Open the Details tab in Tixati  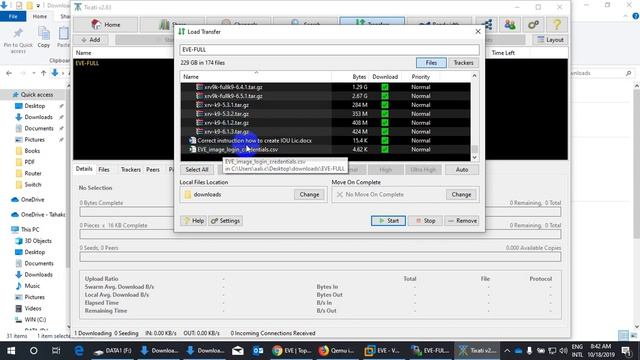84,169
